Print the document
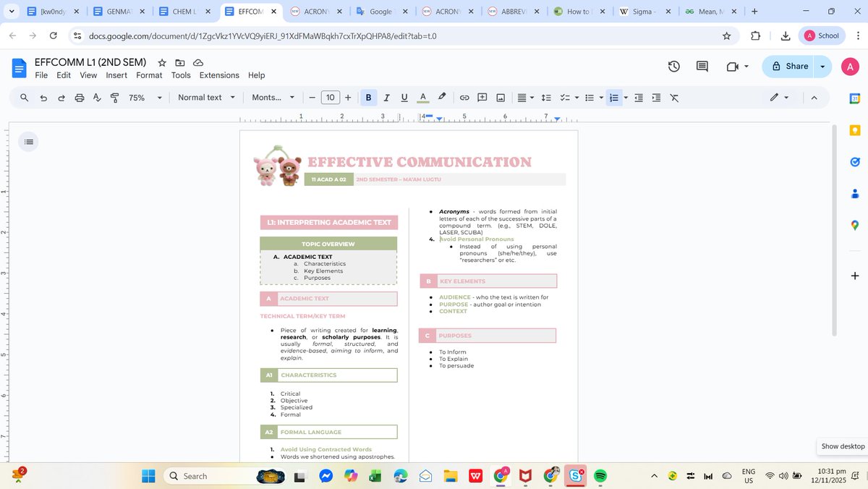The image size is (868, 489). pos(80,97)
